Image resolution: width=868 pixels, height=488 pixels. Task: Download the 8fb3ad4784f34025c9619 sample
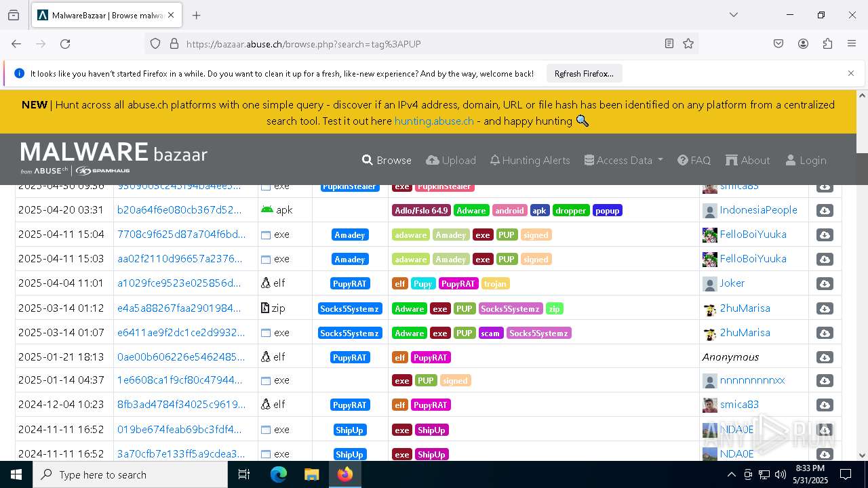coord(825,405)
